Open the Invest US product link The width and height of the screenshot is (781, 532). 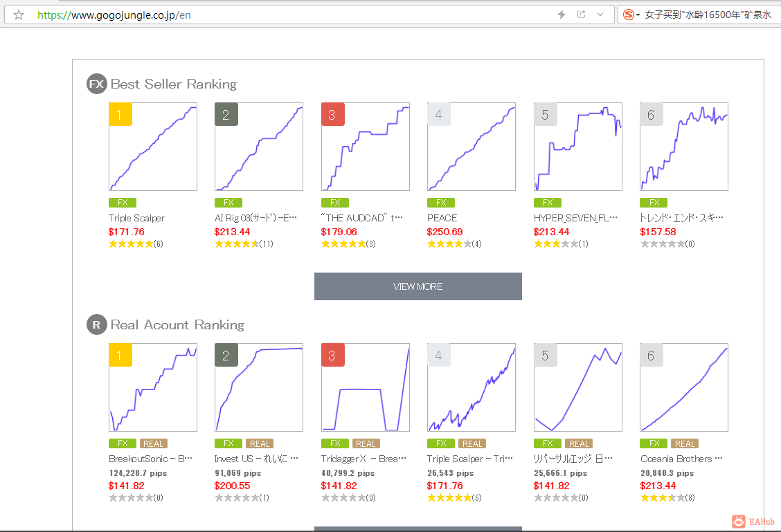(256, 459)
